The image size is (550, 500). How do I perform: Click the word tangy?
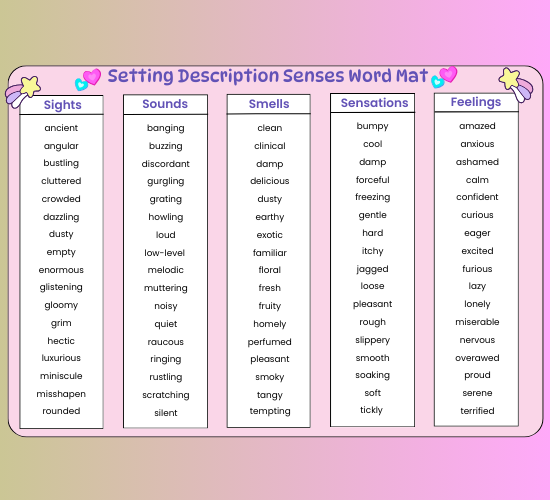(270, 395)
